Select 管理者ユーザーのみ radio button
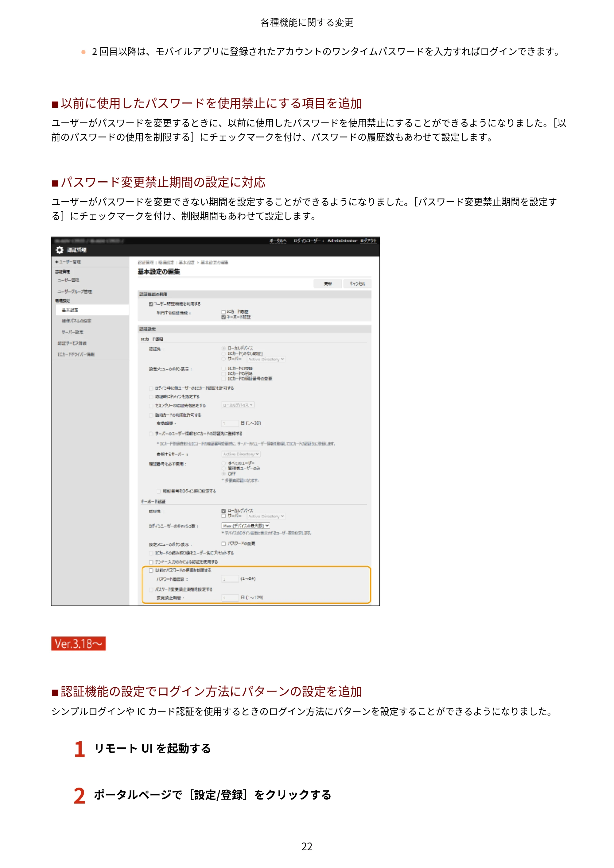The width and height of the screenshot is (614, 868). point(223,469)
